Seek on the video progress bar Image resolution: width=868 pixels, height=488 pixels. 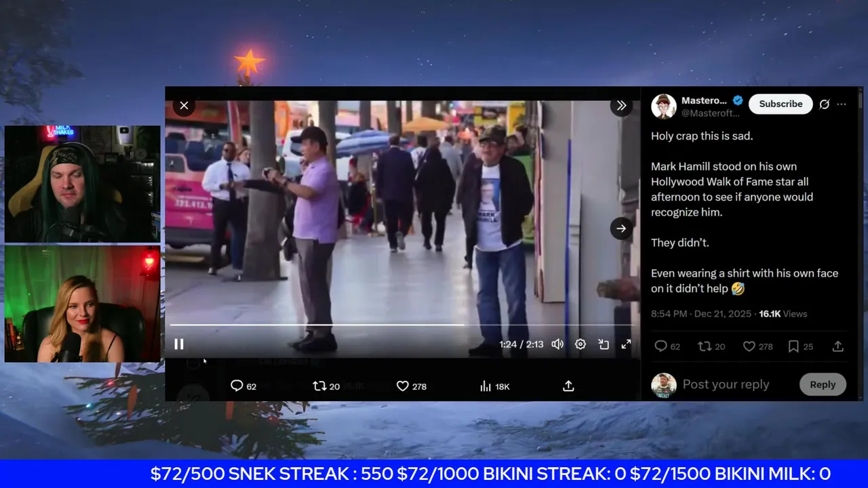(x=402, y=325)
